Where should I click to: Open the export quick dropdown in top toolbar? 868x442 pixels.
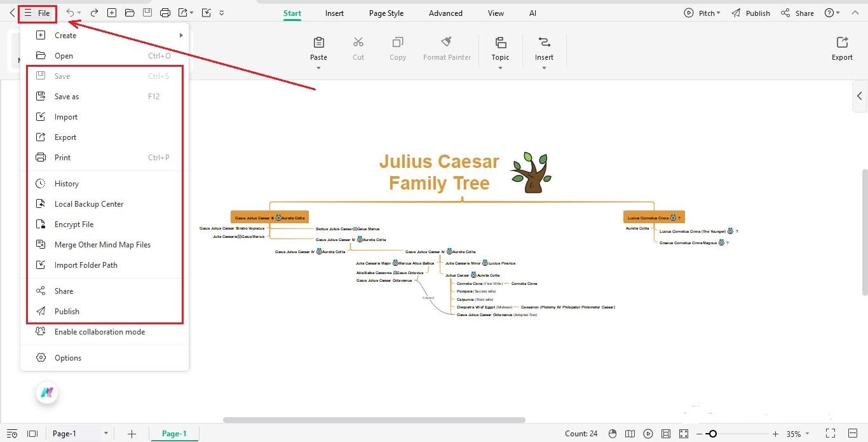(x=192, y=13)
